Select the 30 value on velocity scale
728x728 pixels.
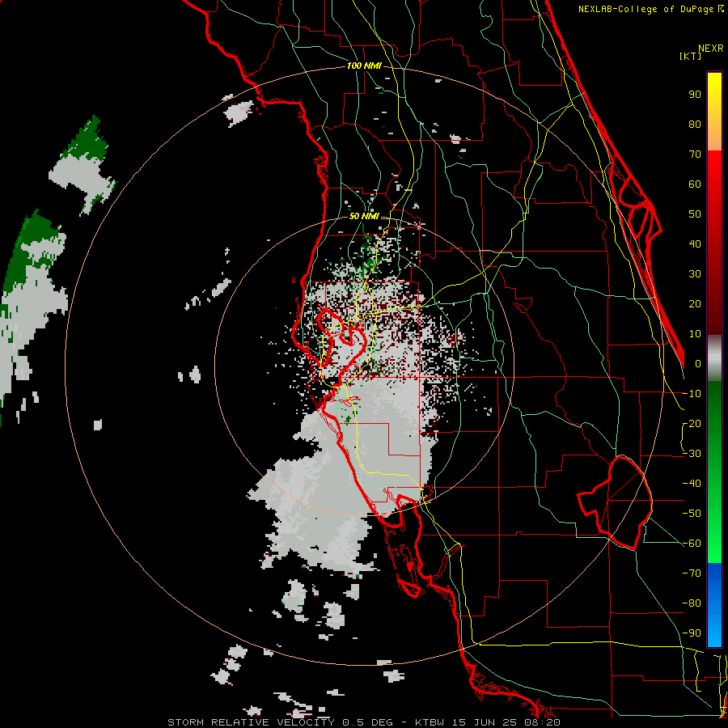click(x=695, y=274)
